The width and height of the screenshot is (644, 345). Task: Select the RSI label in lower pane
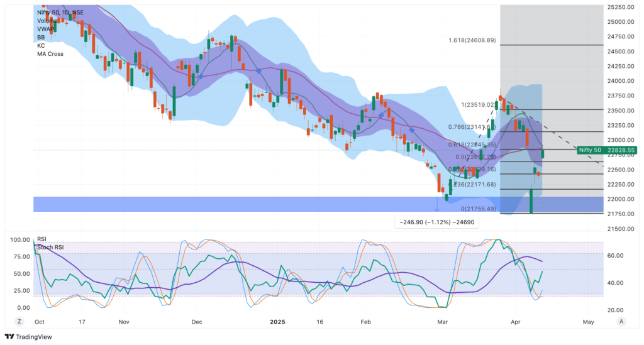43,239
